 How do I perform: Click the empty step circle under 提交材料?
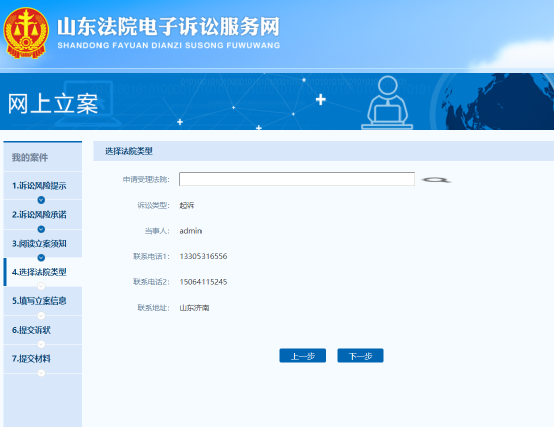point(41,373)
